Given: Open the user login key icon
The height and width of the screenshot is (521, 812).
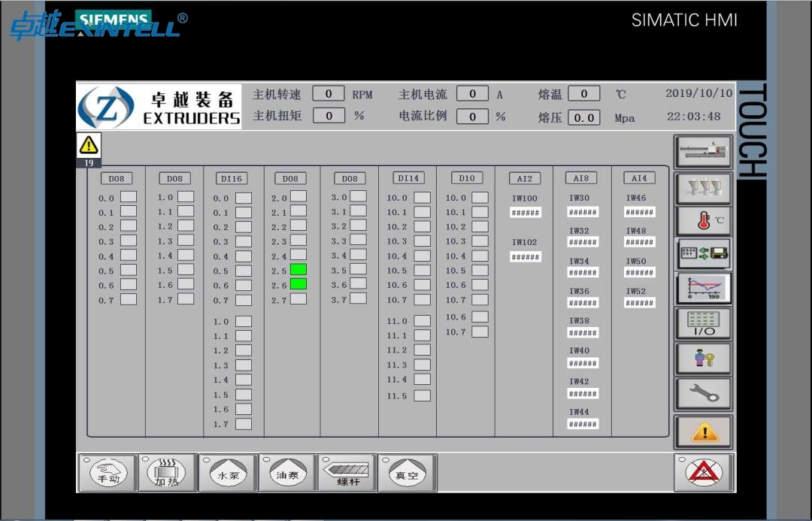Looking at the screenshot, I should [x=703, y=359].
